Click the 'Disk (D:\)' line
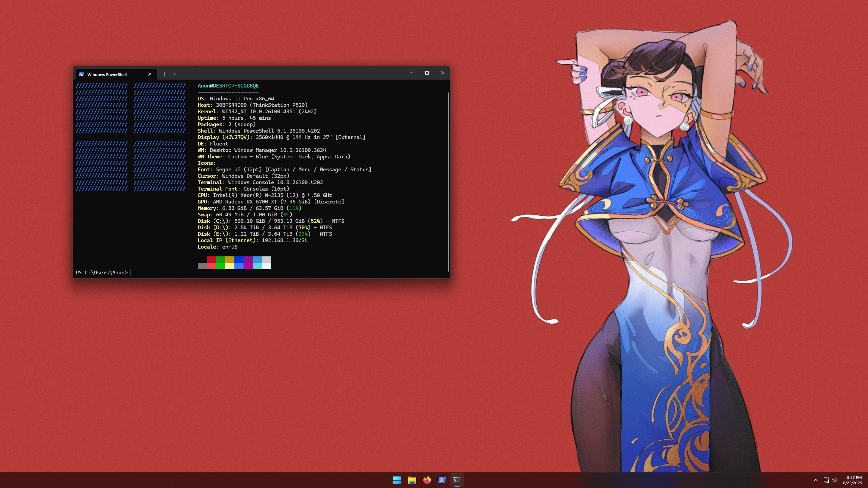The height and width of the screenshot is (488, 868). click(x=265, y=228)
